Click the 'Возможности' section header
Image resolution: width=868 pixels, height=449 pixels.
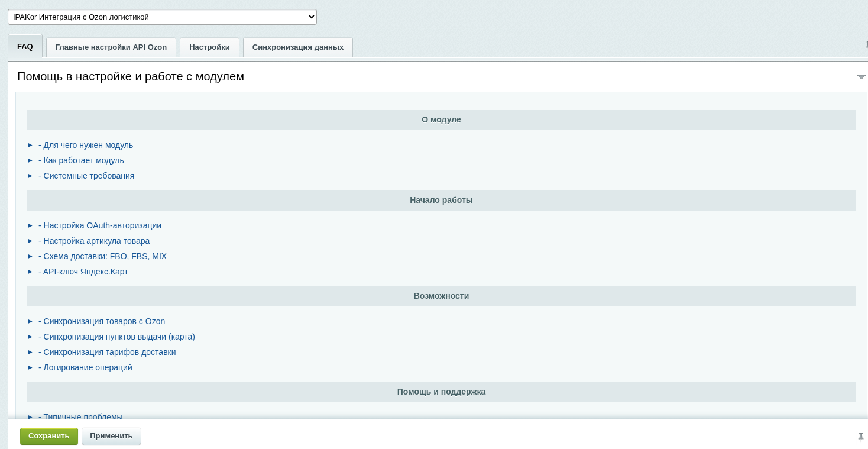[441, 296]
